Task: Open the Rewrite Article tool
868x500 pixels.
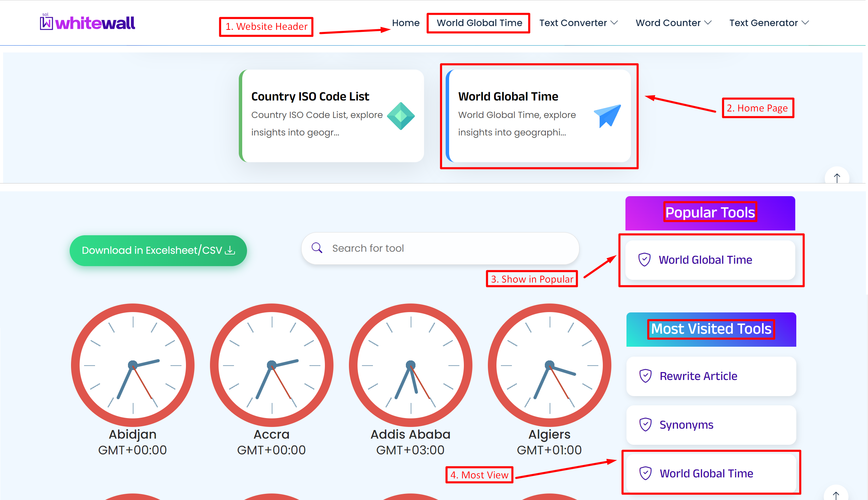Action: point(711,376)
